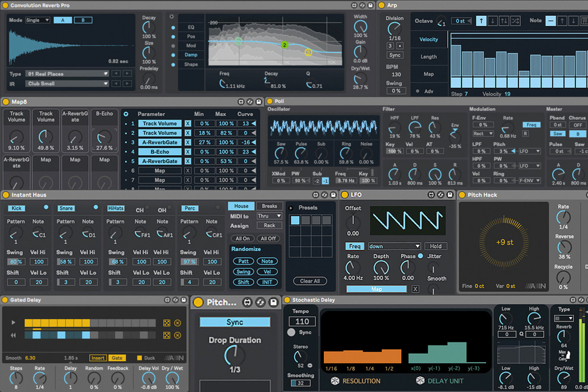Select the upward arrow beside Octave in Arp
Screen dimensions: 588x392
tap(481, 21)
